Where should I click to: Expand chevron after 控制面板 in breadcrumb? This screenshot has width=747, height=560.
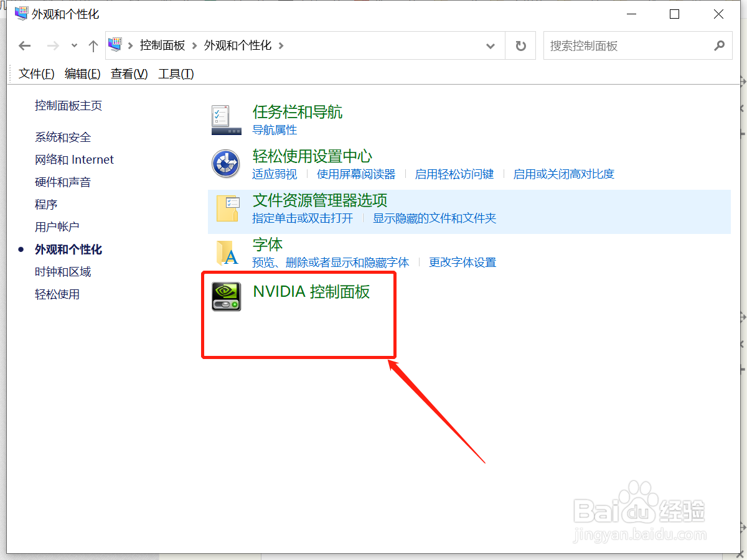tap(195, 45)
